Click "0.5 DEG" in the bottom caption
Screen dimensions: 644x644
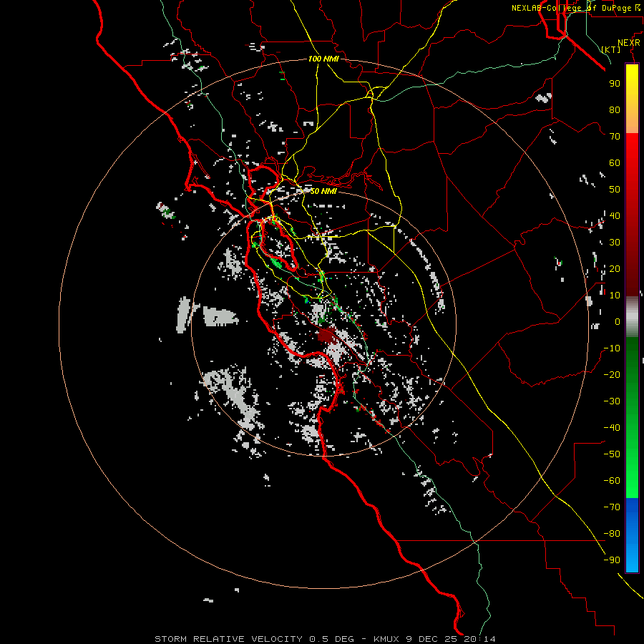pos(331,639)
